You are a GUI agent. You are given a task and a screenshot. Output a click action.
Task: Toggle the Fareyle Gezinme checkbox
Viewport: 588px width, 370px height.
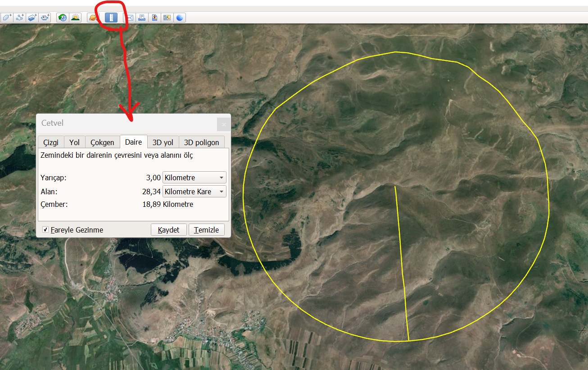pyautogui.click(x=45, y=230)
